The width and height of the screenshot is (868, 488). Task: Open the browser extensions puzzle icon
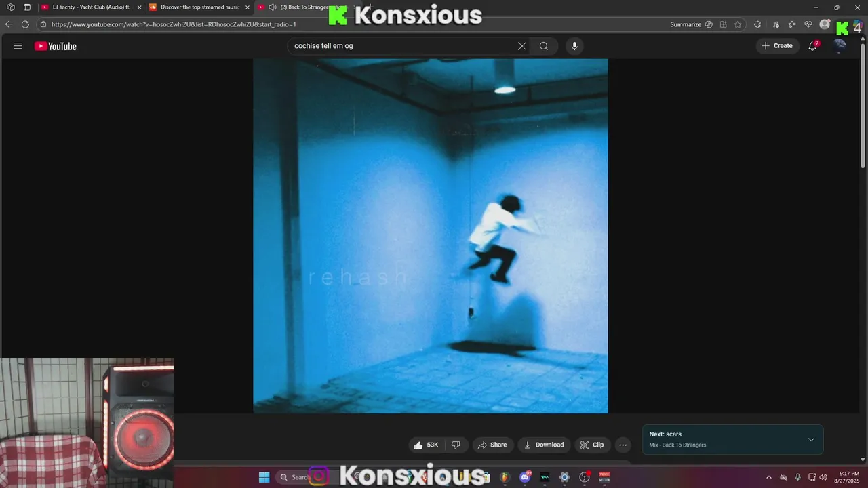pyautogui.click(x=757, y=24)
